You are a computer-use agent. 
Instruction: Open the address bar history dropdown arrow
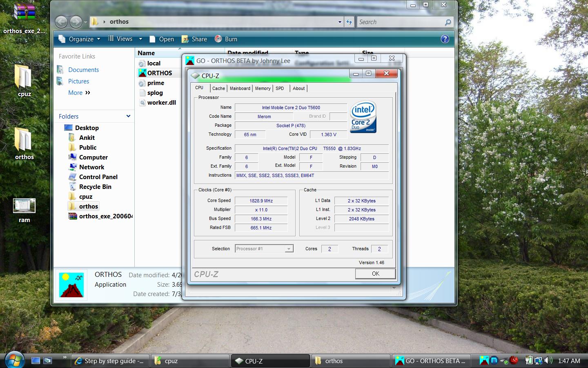(340, 22)
